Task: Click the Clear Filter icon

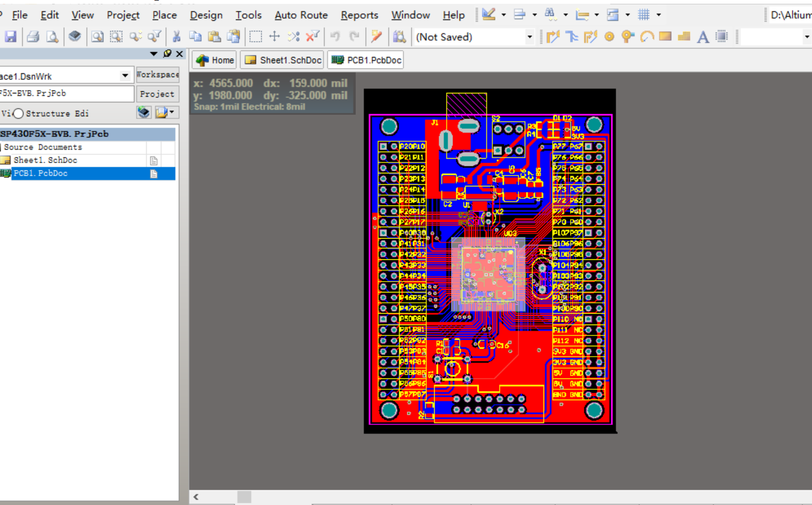Action: [313, 36]
